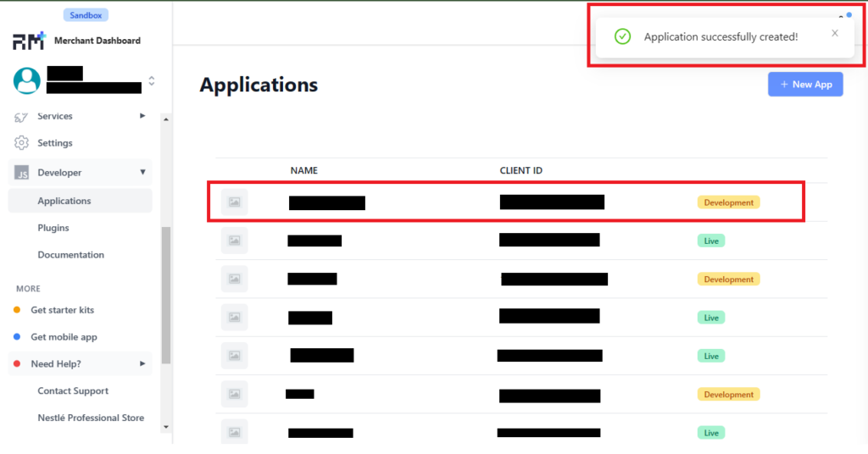This screenshot has height=454, width=868.
Task: Click the green success checkmark icon
Action: [622, 36]
